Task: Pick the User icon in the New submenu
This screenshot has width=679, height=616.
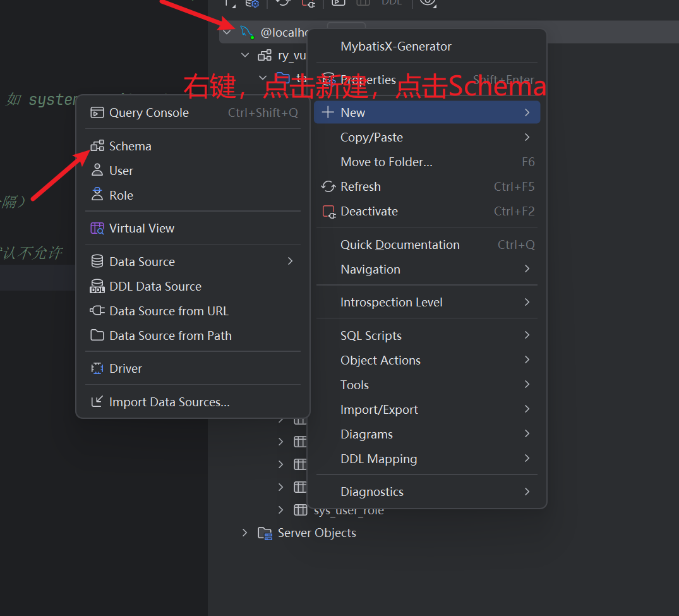Action: coord(97,170)
